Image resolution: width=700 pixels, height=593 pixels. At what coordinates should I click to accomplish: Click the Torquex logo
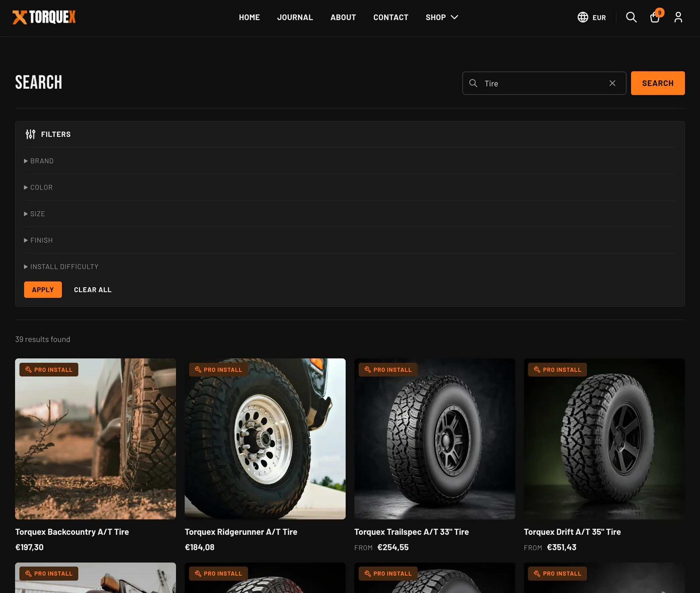[x=44, y=17]
